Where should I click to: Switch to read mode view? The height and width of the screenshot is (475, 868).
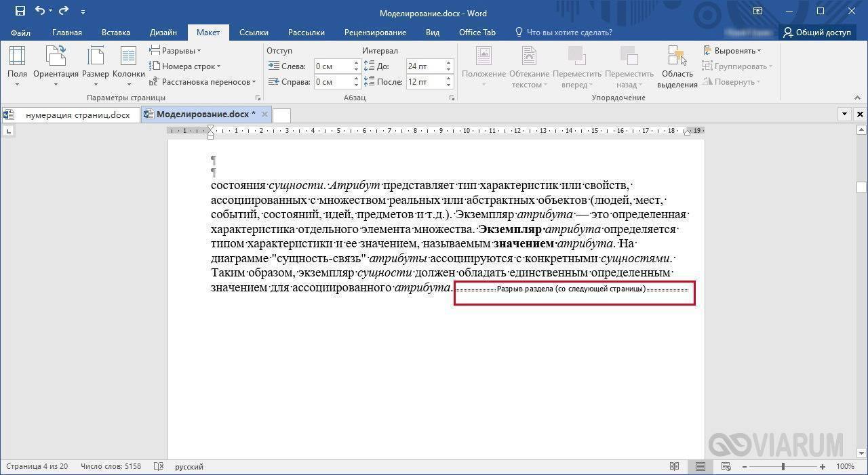(674, 466)
